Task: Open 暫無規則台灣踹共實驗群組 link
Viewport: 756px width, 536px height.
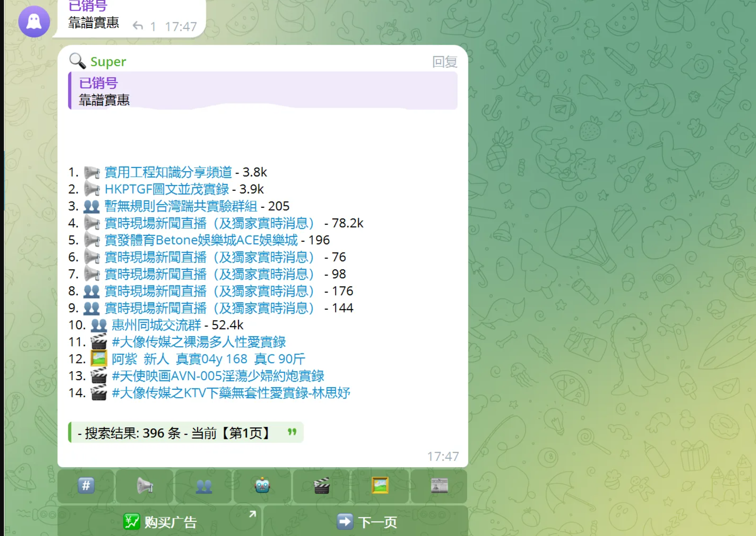Action: [x=181, y=206]
